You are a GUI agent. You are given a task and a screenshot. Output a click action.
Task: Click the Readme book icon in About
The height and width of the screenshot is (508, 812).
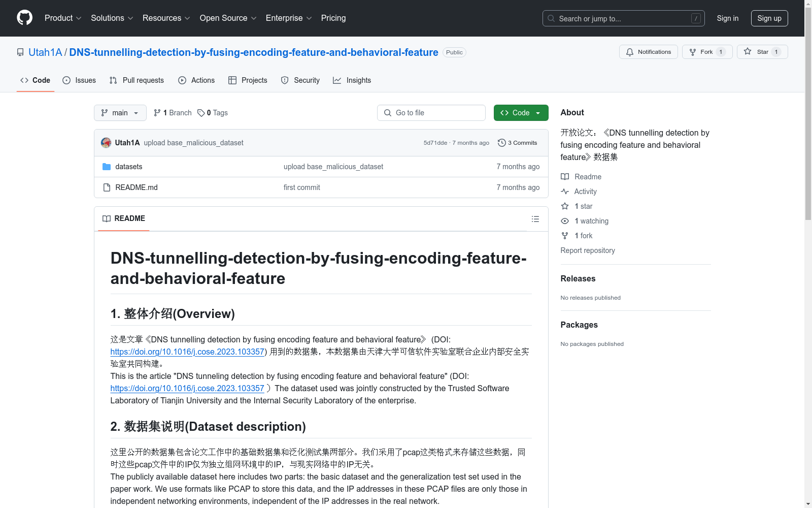point(565,176)
